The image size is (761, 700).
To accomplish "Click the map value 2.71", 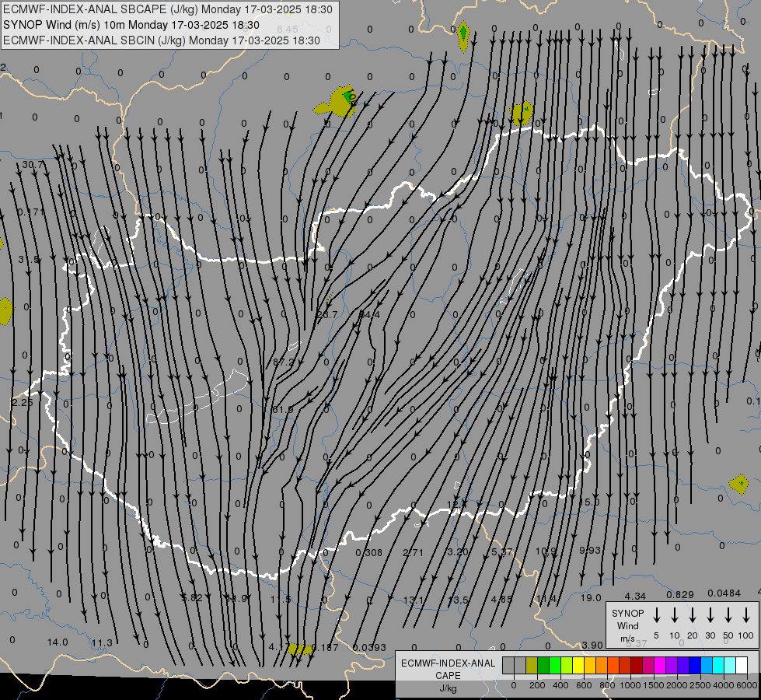I will click(x=413, y=552).
